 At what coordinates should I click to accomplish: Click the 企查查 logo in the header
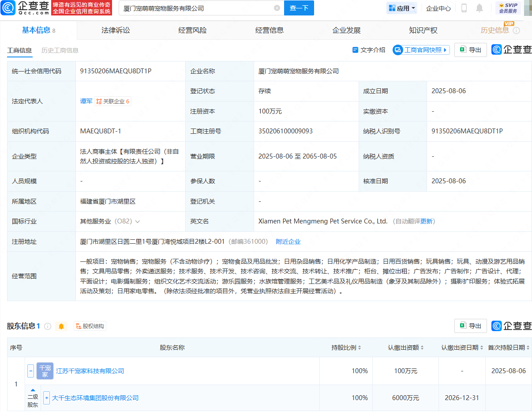click(x=25, y=8)
